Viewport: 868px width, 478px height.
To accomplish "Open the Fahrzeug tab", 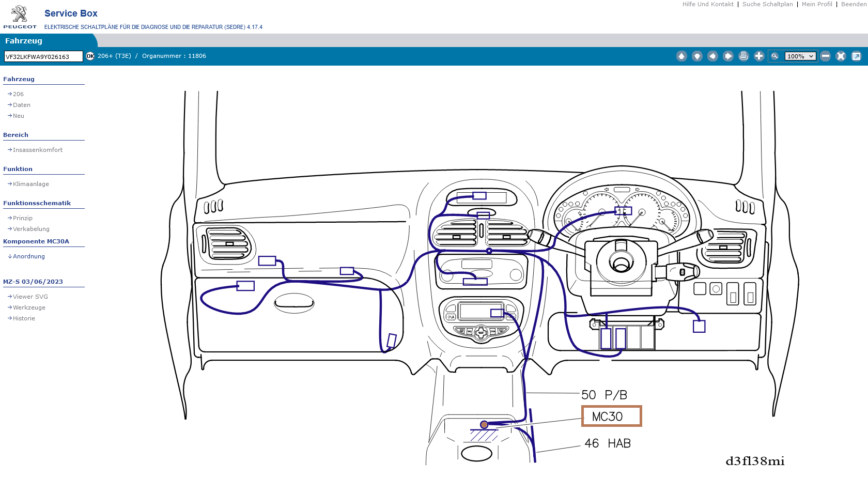I will [24, 41].
